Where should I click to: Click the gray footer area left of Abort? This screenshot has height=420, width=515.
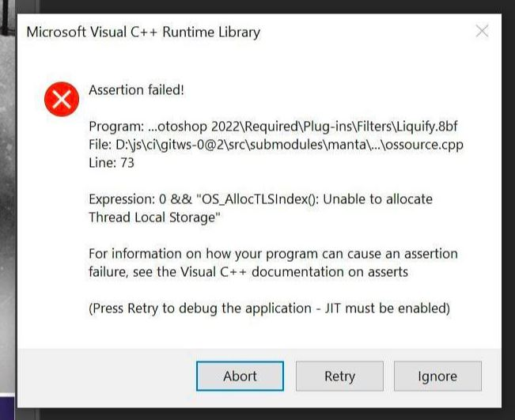coord(103,376)
